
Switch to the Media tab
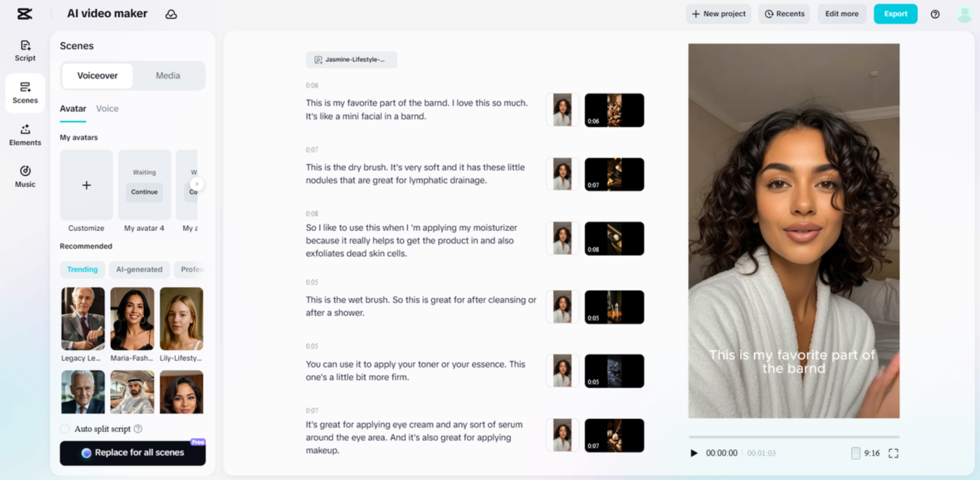pos(168,76)
